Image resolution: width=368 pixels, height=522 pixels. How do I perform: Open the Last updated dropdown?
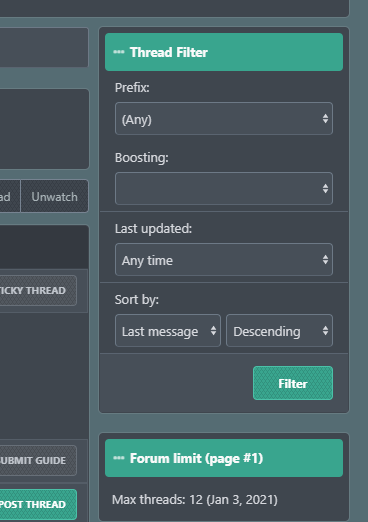pyautogui.click(x=224, y=260)
